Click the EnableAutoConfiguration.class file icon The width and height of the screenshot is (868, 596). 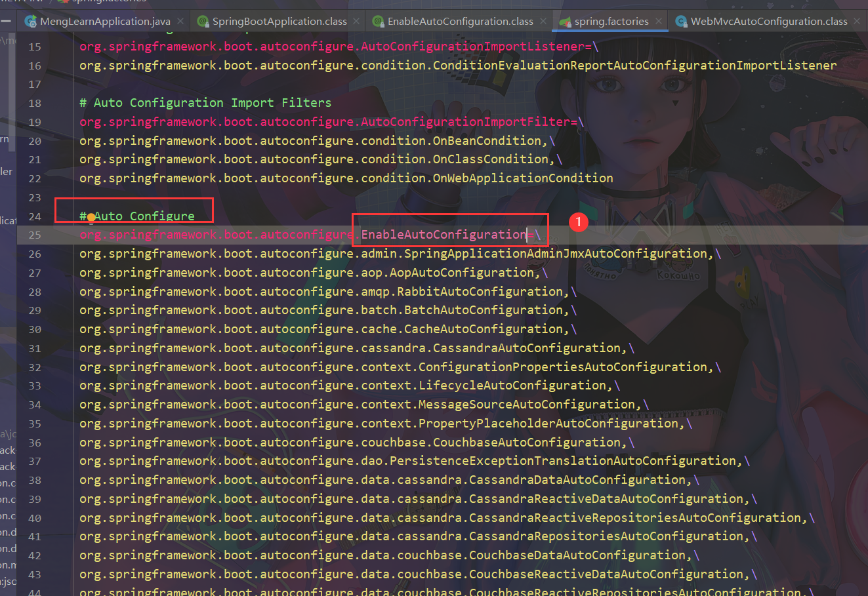(378, 22)
